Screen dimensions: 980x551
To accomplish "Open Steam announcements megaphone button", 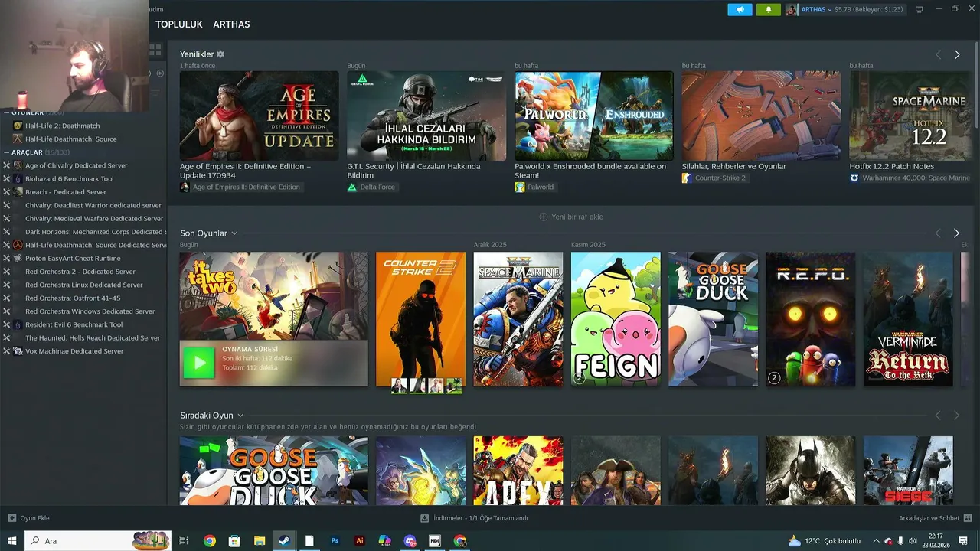I will tap(740, 10).
